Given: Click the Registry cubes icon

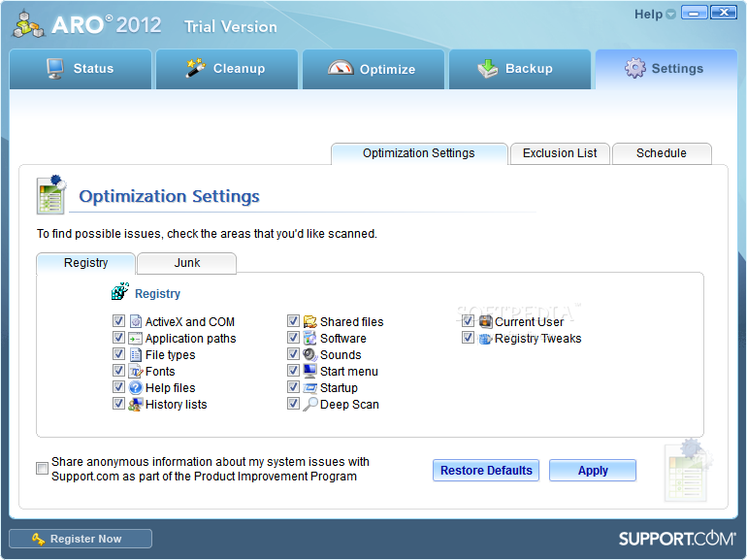Looking at the screenshot, I should pyautogui.click(x=119, y=291).
